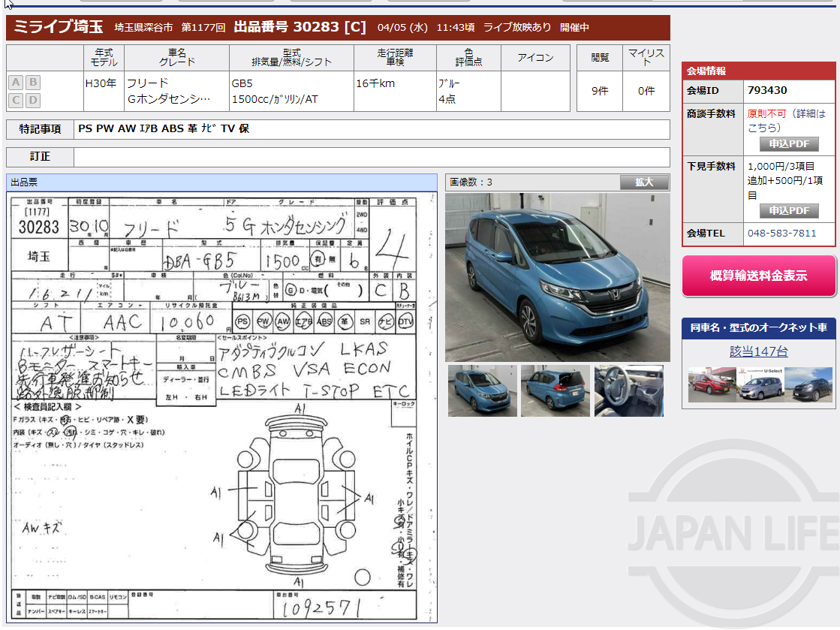840x630 pixels.
Task: Click the 申込PDF button under 商談手数料
Action: (x=789, y=143)
